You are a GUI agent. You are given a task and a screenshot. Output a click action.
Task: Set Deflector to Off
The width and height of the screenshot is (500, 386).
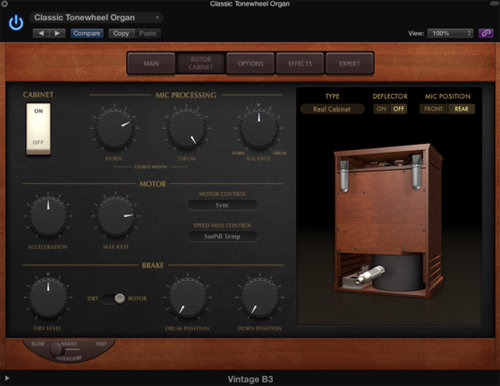pyautogui.click(x=398, y=109)
